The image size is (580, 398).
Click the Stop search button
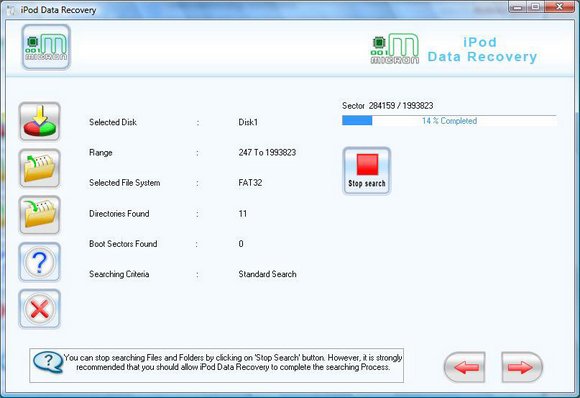[367, 171]
